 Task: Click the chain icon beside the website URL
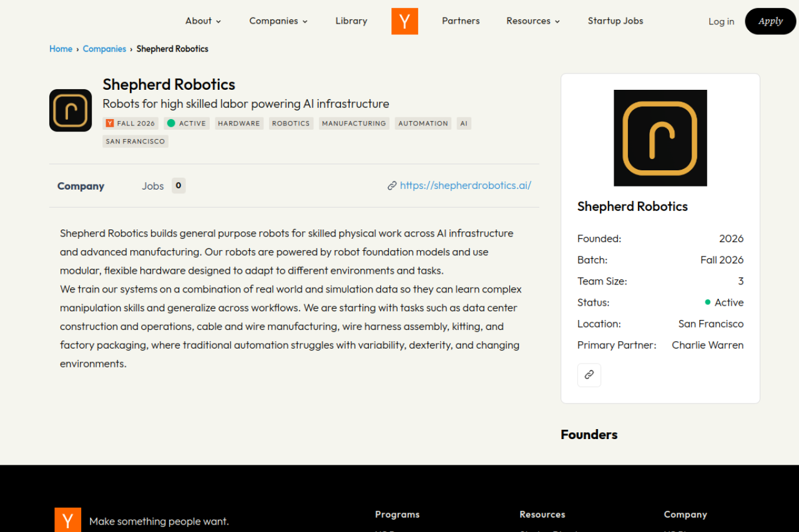[392, 186]
